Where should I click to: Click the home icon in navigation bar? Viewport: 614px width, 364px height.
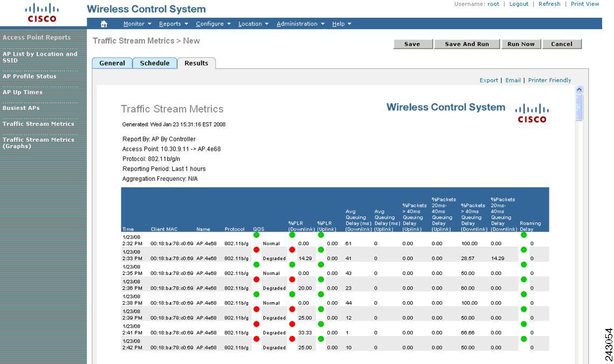pos(104,24)
